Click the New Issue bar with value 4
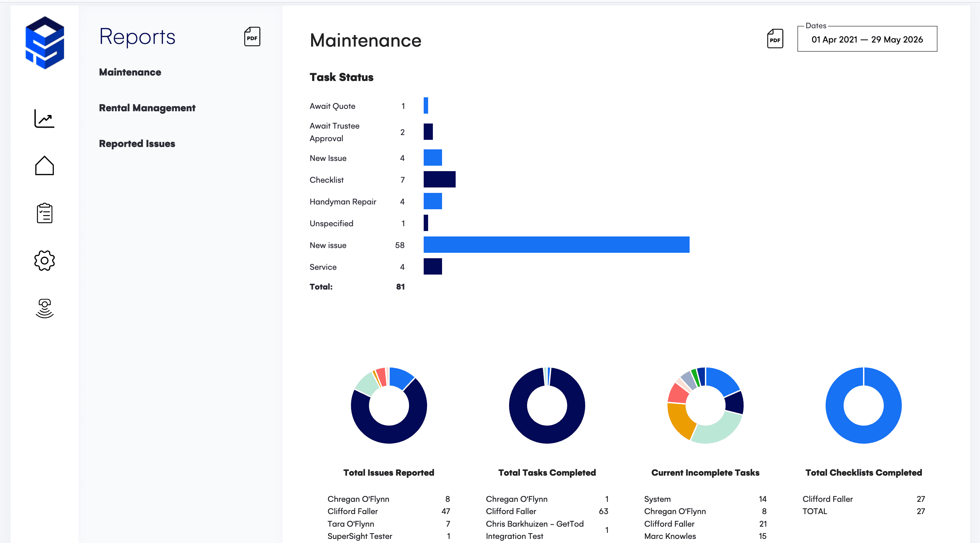The width and height of the screenshot is (980, 543). pos(433,158)
